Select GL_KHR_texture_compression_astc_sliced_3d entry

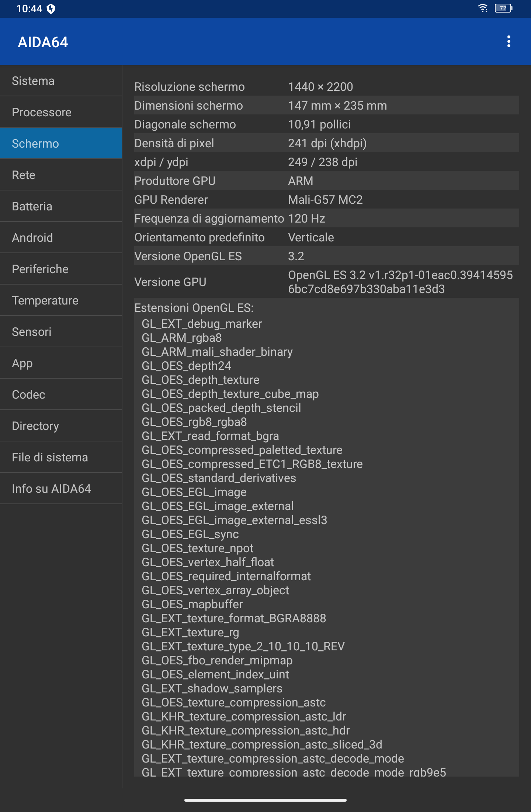(x=262, y=744)
